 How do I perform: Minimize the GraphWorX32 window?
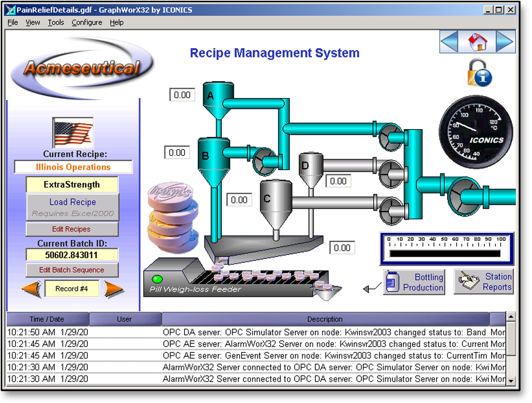[x=487, y=10]
